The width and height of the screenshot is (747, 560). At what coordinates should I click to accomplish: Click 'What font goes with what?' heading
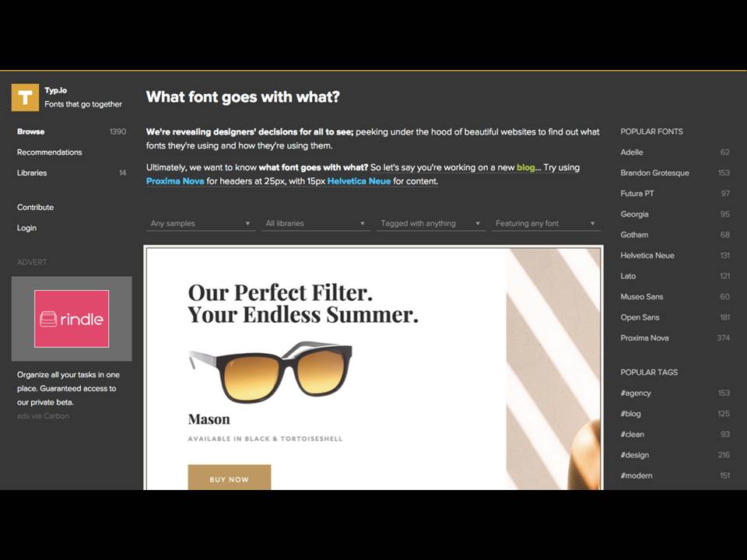click(243, 97)
